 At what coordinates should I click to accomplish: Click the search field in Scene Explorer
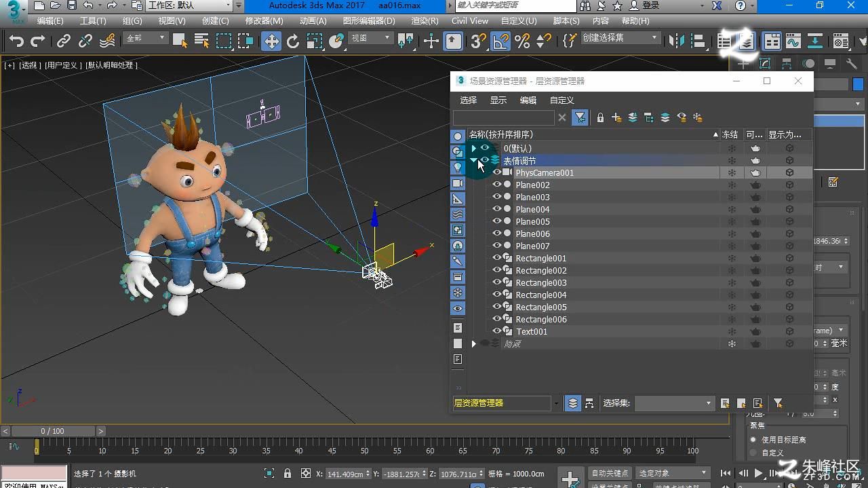[x=504, y=117]
